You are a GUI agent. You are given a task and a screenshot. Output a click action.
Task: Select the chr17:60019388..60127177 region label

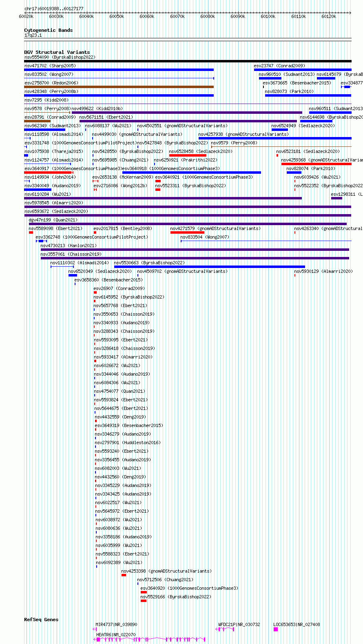[54, 9]
